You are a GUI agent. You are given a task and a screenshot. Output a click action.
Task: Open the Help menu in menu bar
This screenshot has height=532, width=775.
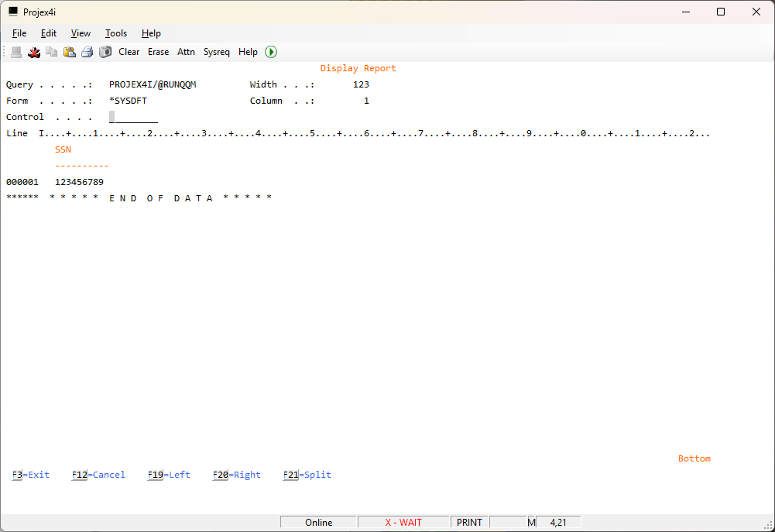(151, 33)
